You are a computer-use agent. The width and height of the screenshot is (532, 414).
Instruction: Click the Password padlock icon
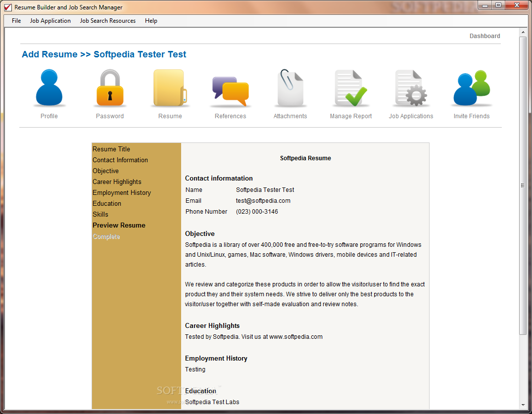(109, 88)
